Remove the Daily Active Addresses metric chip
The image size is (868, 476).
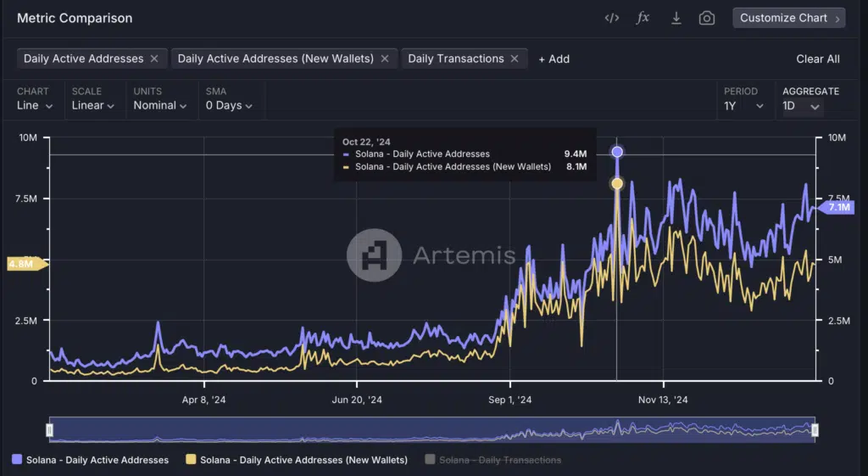(154, 59)
